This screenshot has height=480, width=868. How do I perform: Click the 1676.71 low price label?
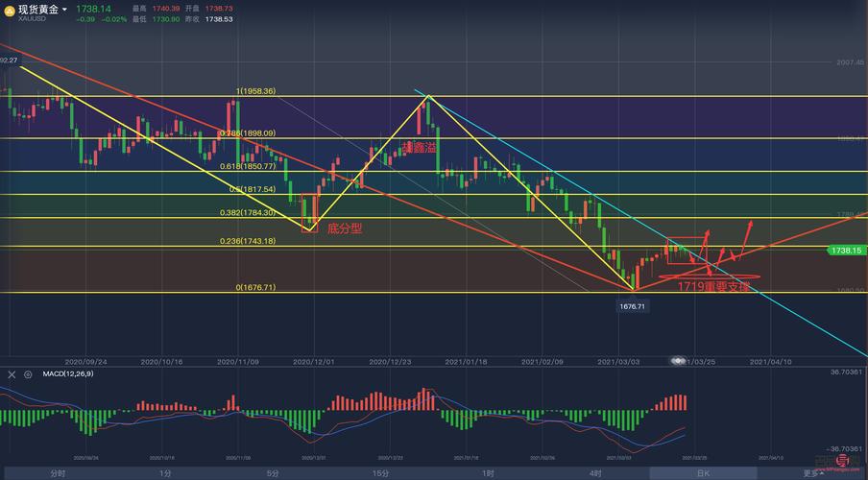[x=632, y=306]
